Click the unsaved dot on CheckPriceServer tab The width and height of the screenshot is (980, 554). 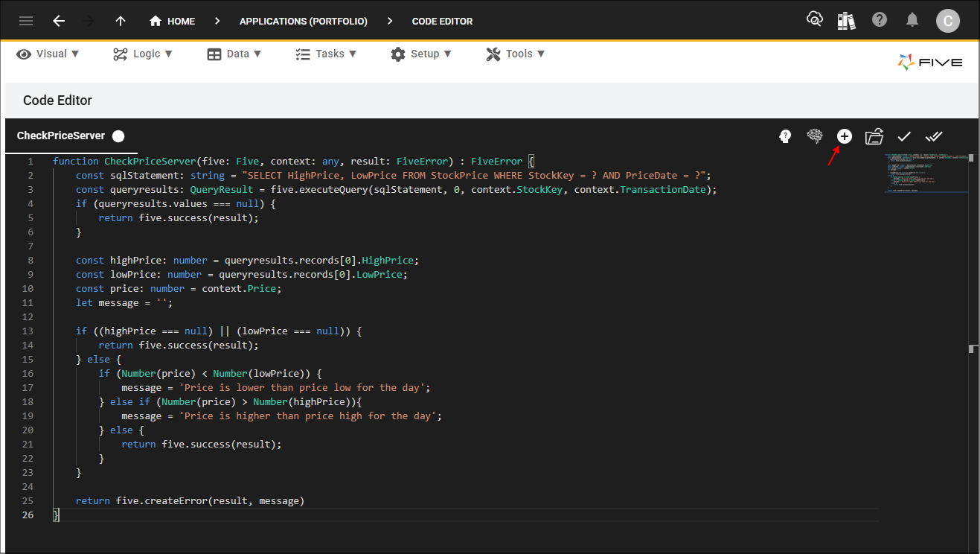118,136
